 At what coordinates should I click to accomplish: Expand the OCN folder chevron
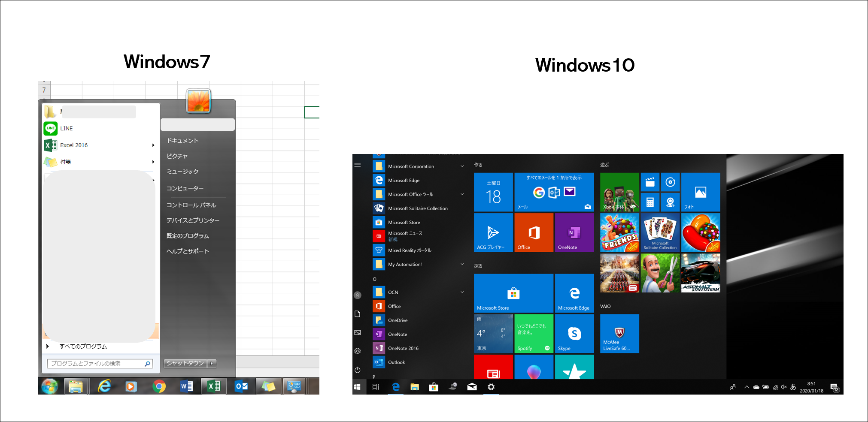(462, 292)
